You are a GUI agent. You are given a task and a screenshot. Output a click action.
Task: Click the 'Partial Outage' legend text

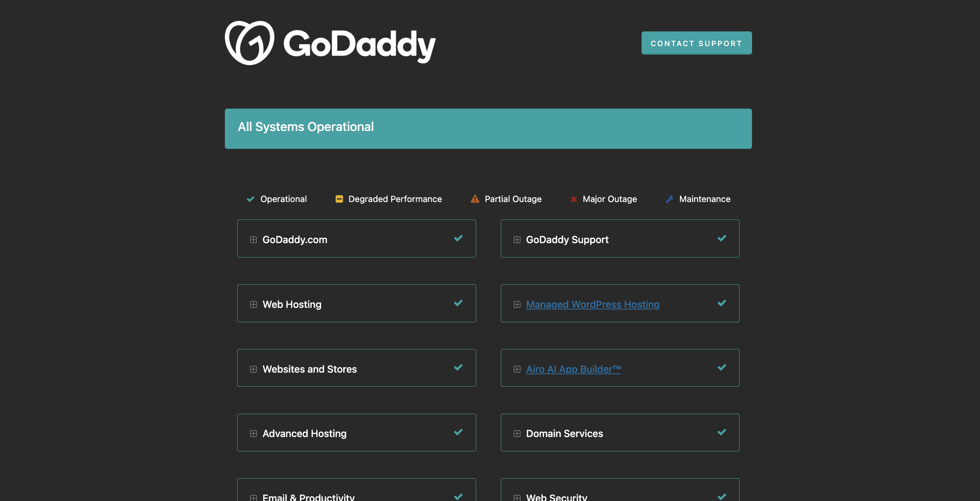pos(513,199)
